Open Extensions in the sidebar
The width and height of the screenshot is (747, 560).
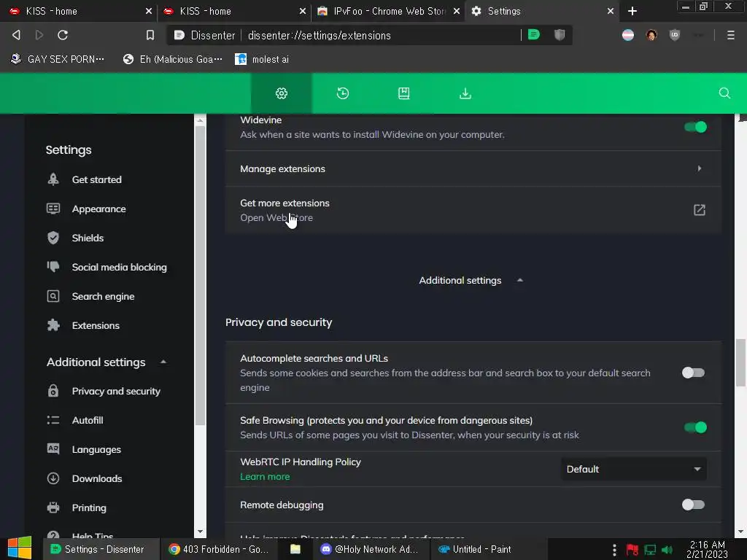pyautogui.click(x=96, y=326)
